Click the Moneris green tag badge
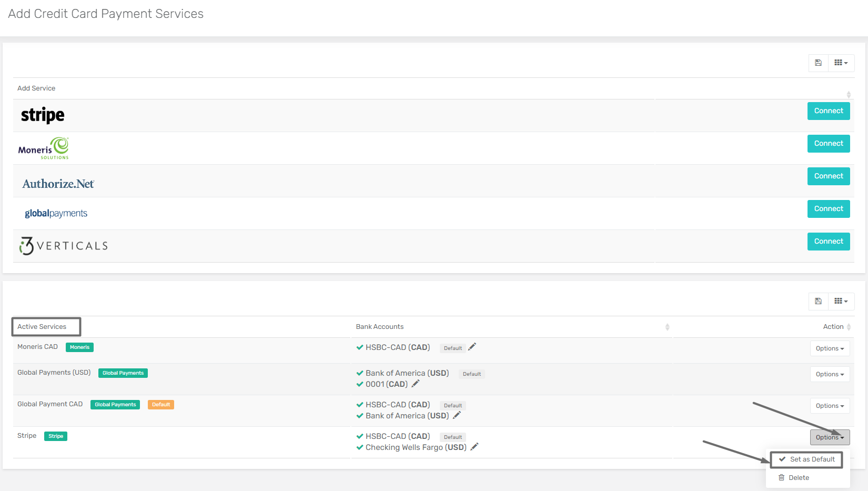The height and width of the screenshot is (491, 868). pyautogui.click(x=79, y=347)
